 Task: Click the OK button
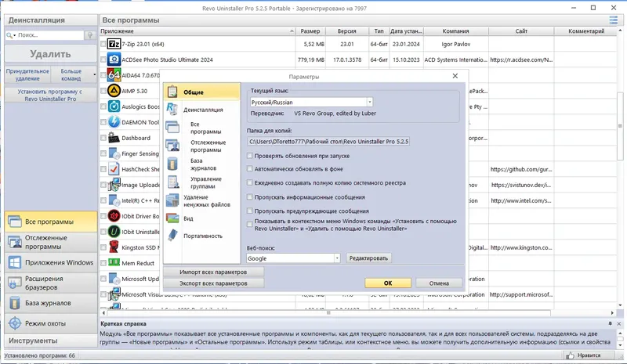pos(388,283)
